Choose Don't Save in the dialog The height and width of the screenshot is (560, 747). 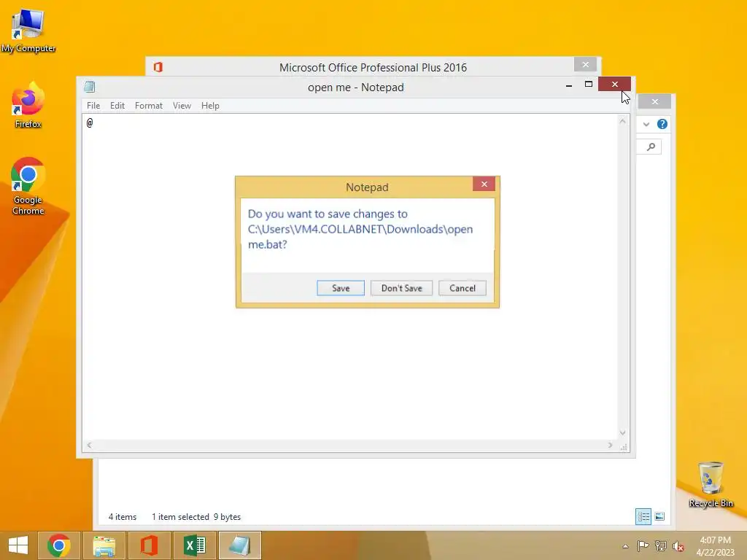[x=402, y=288]
